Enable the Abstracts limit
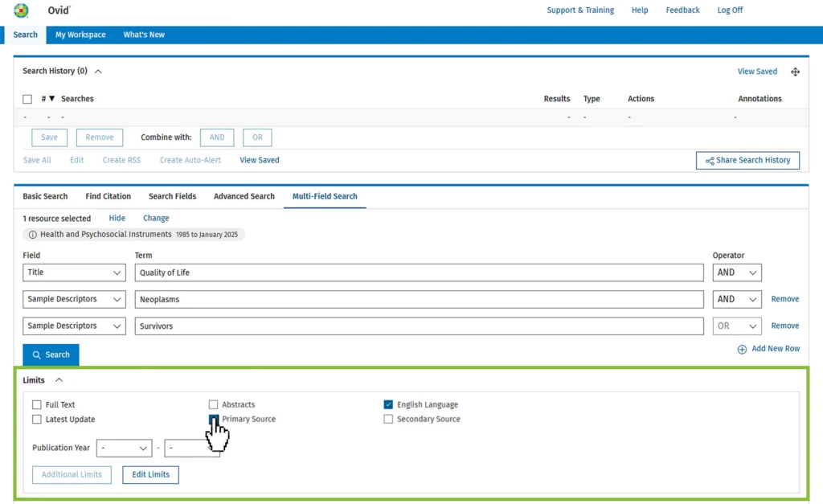The image size is (823, 504). [x=213, y=405]
